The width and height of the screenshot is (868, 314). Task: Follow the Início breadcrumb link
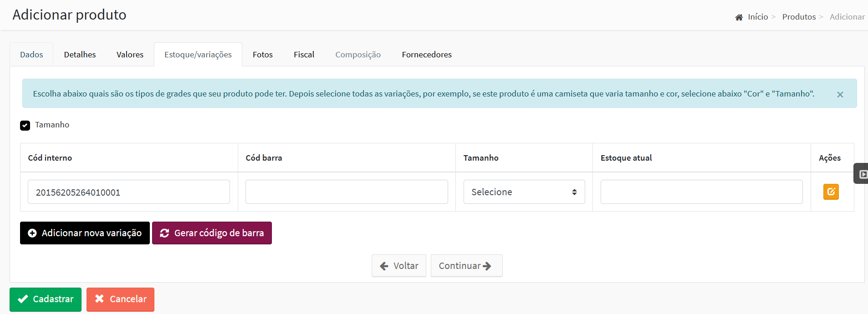click(x=758, y=17)
